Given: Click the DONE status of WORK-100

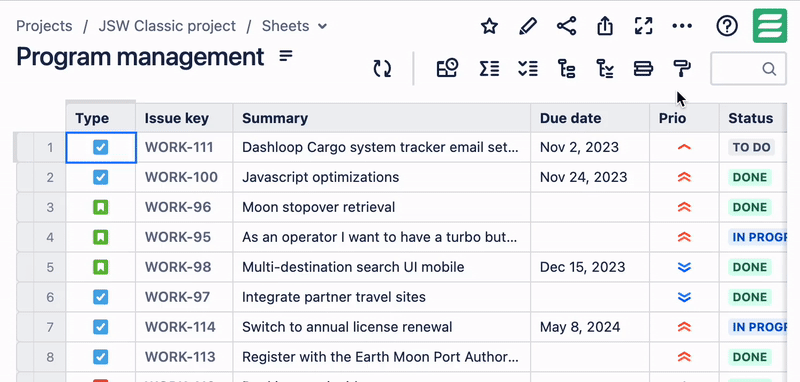Looking at the screenshot, I should click(749, 177).
